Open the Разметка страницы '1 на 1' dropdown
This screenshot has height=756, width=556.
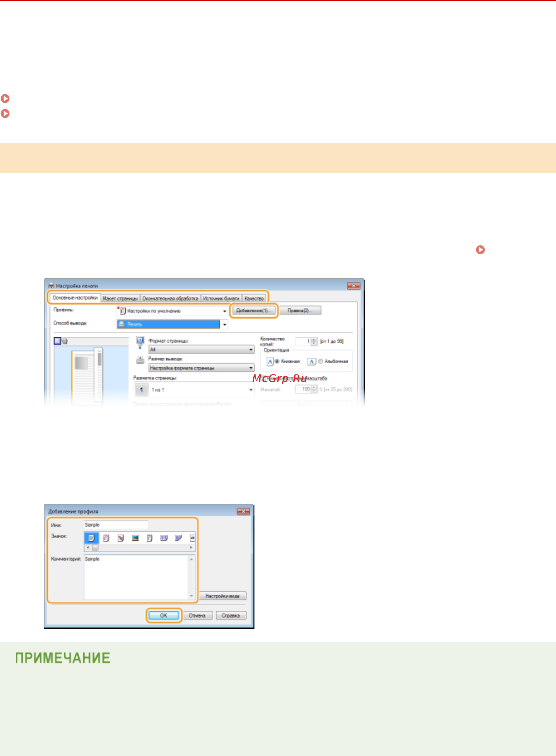[x=194, y=390]
